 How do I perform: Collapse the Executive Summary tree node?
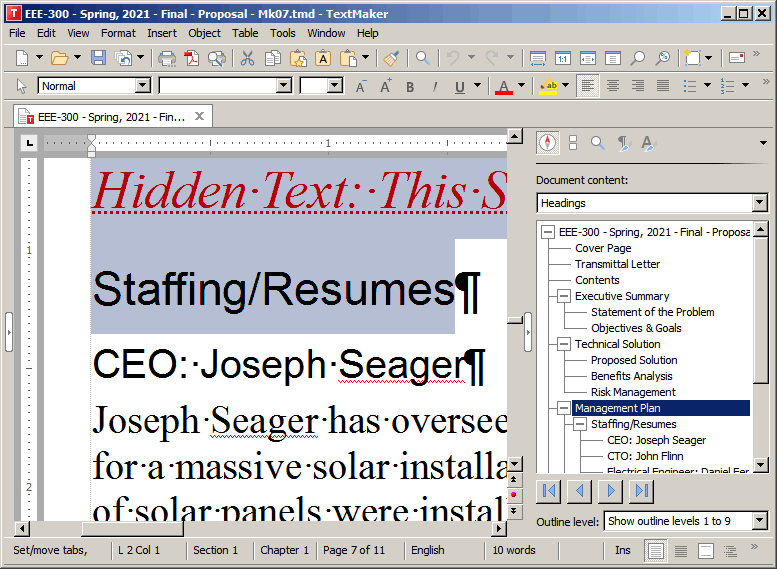pyautogui.click(x=564, y=296)
